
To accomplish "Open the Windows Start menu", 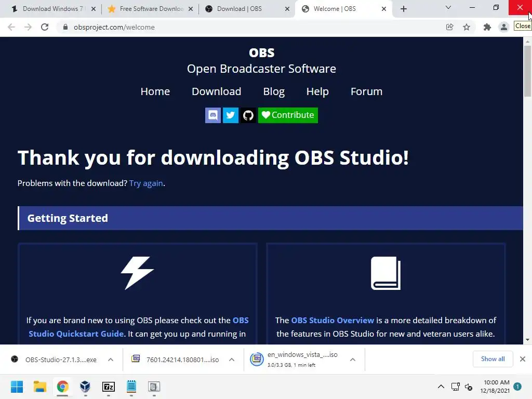I will [x=17, y=387].
